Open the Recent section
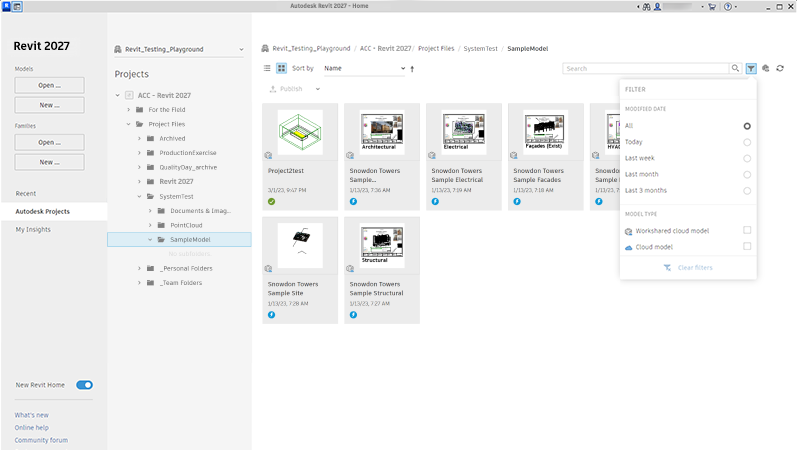797x450 pixels. [x=26, y=194]
